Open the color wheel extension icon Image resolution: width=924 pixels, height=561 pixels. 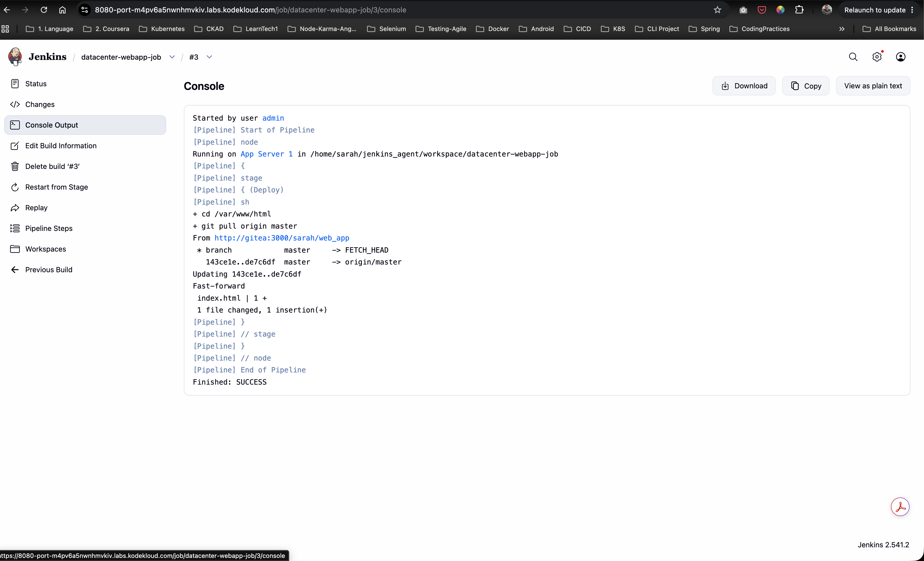coord(780,10)
